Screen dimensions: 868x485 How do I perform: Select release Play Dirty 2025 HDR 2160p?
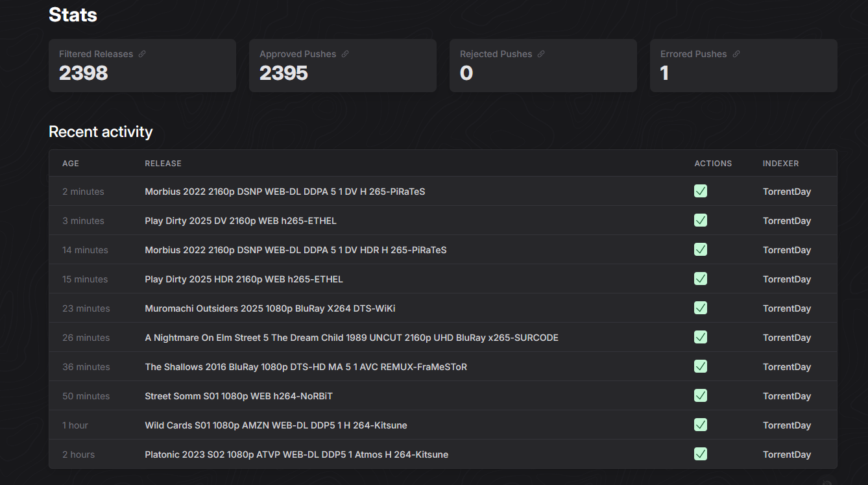pos(244,279)
